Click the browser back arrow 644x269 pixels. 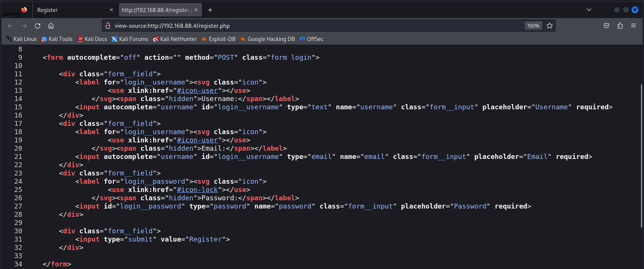coord(11,26)
